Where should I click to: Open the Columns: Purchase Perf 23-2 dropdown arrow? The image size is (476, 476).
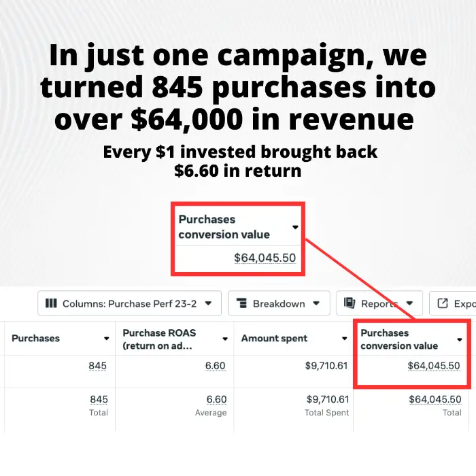click(209, 303)
